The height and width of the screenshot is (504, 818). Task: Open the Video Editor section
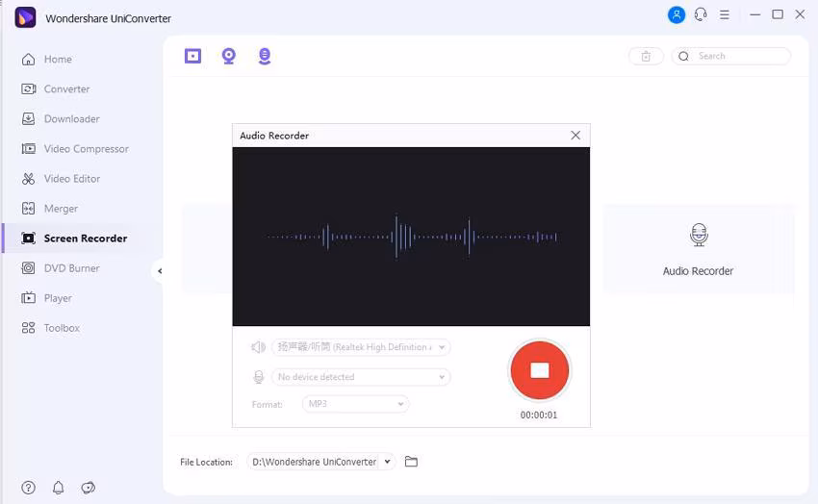pos(61,179)
